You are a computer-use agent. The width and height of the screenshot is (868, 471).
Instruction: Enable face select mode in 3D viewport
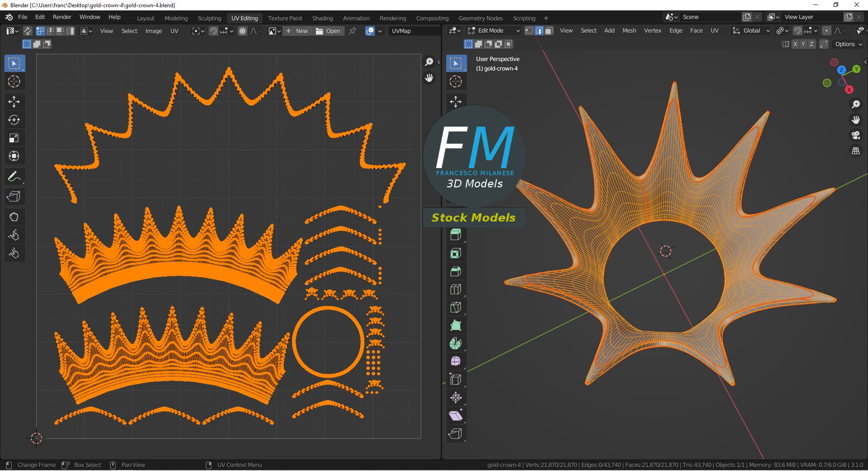coord(549,31)
